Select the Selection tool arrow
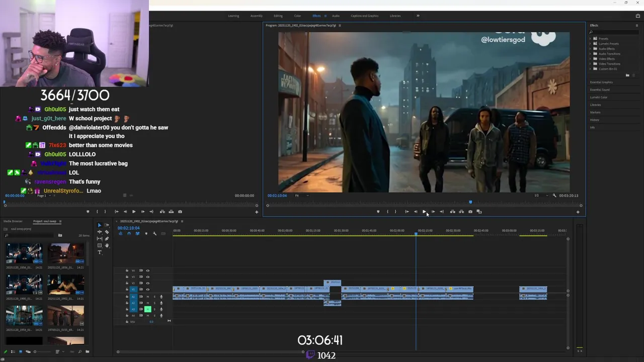The height and width of the screenshot is (362, 644). click(x=100, y=225)
